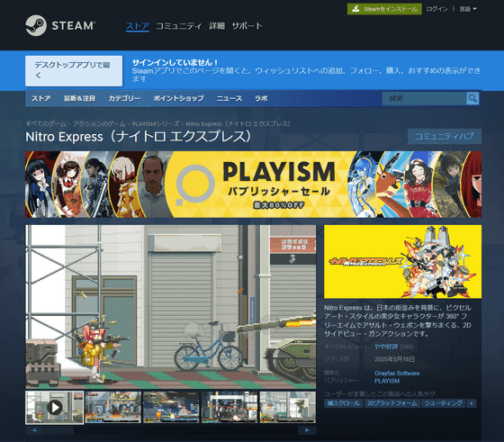
Task: Click the right arrow of thumbnail scroller
Action: (x=307, y=430)
